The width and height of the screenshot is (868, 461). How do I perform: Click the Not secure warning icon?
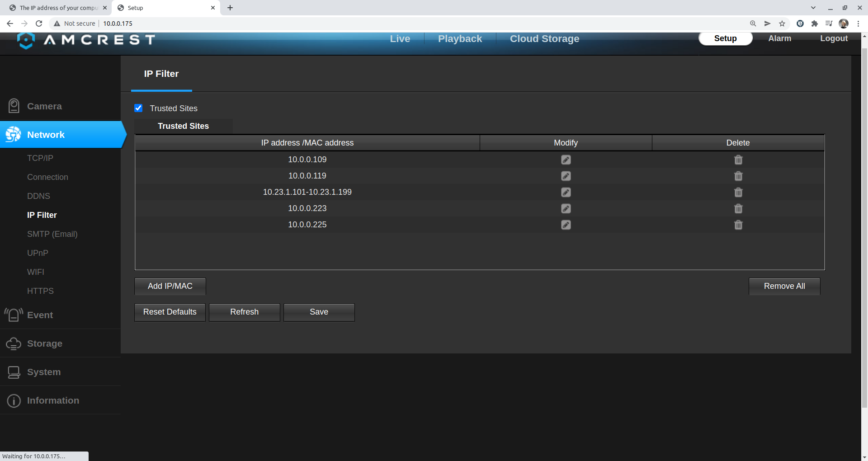point(57,24)
